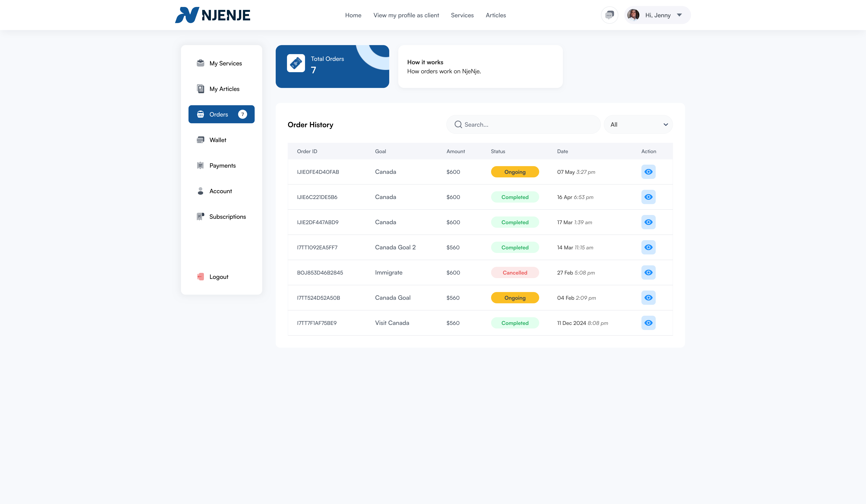Click the Wallet card icon

[x=200, y=140]
